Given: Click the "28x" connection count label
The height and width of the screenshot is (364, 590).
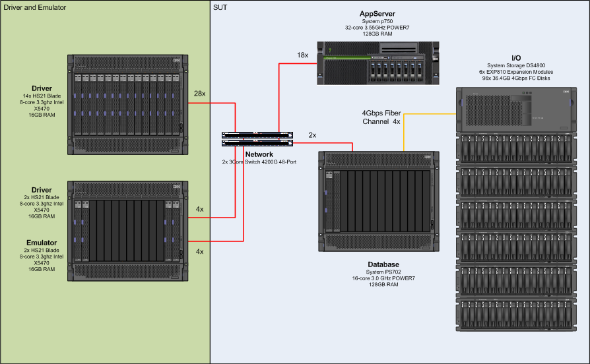Looking at the screenshot, I should click(199, 94).
